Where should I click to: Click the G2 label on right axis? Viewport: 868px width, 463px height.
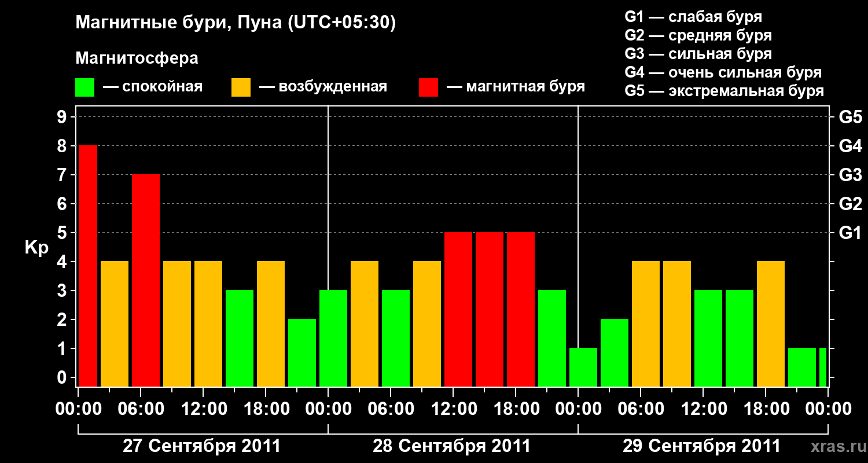click(x=850, y=204)
